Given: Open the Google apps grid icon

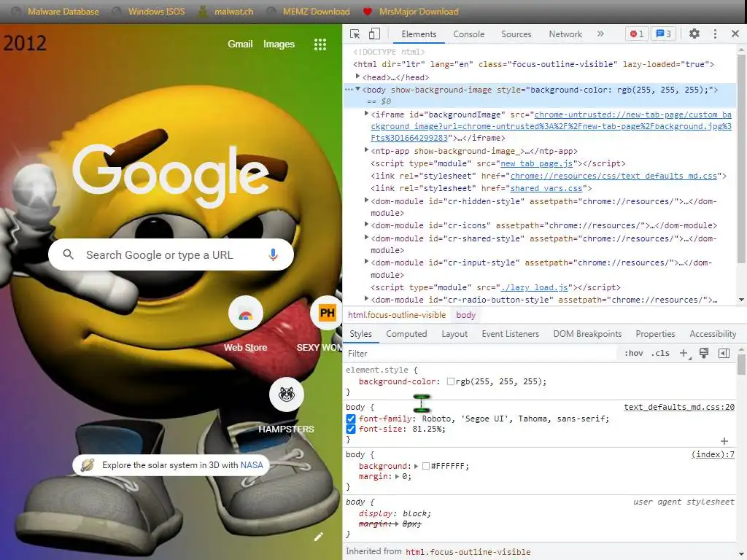Looking at the screenshot, I should click(320, 44).
